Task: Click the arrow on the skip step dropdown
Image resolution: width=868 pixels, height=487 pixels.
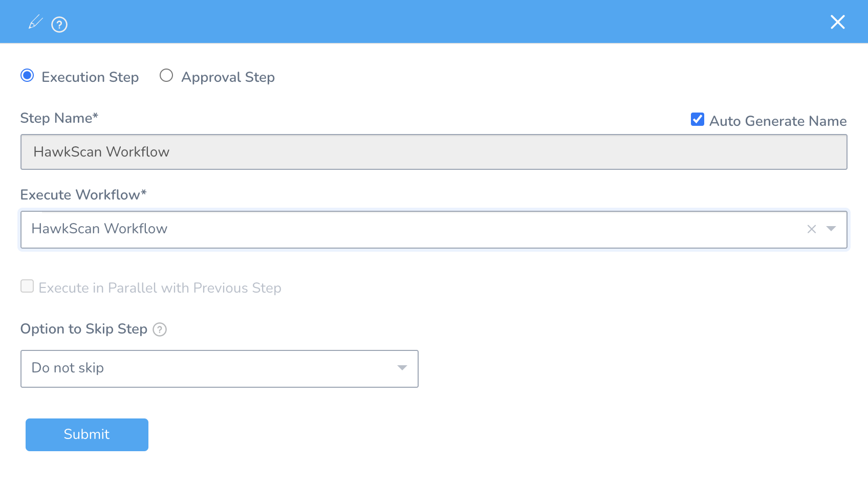Action: [x=402, y=368]
